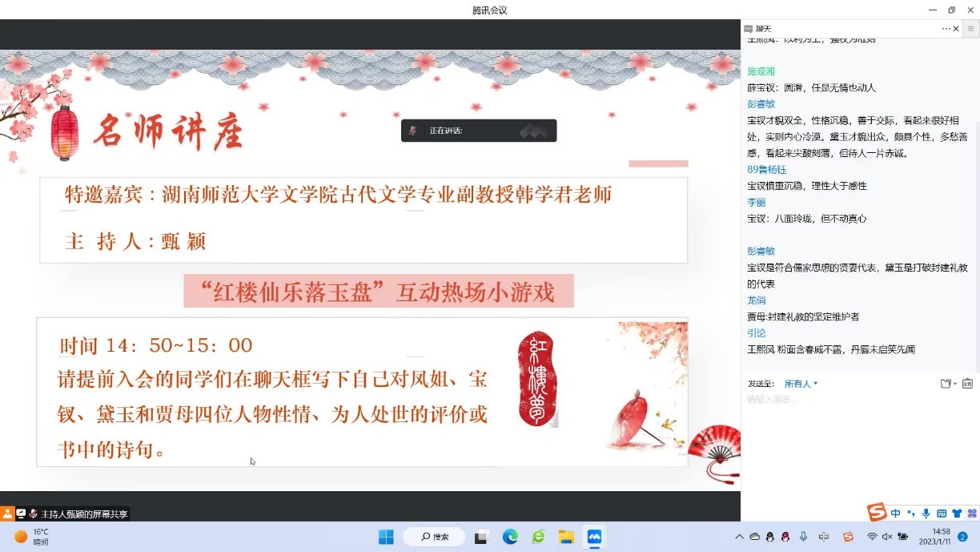Open Microsoft Edge from the taskbar
The width and height of the screenshot is (980, 552).
point(510,537)
